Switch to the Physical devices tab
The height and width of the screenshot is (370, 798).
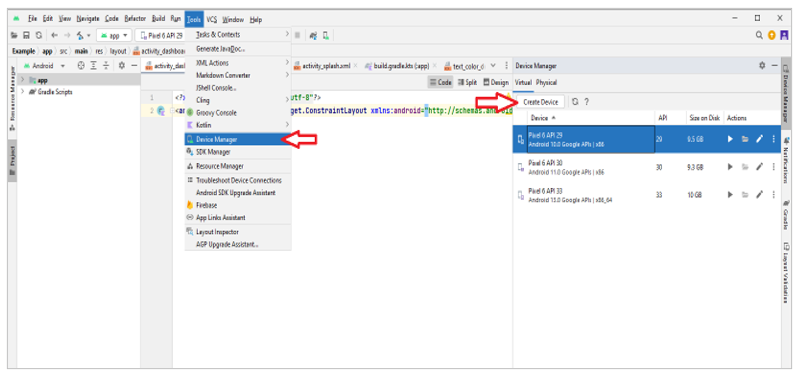pyautogui.click(x=546, y=82)
